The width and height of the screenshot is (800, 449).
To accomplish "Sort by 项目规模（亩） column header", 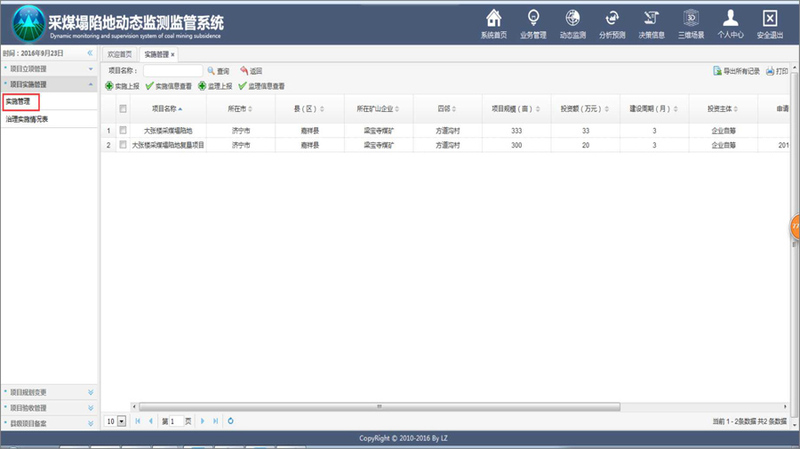I will (x=515, y=109).
